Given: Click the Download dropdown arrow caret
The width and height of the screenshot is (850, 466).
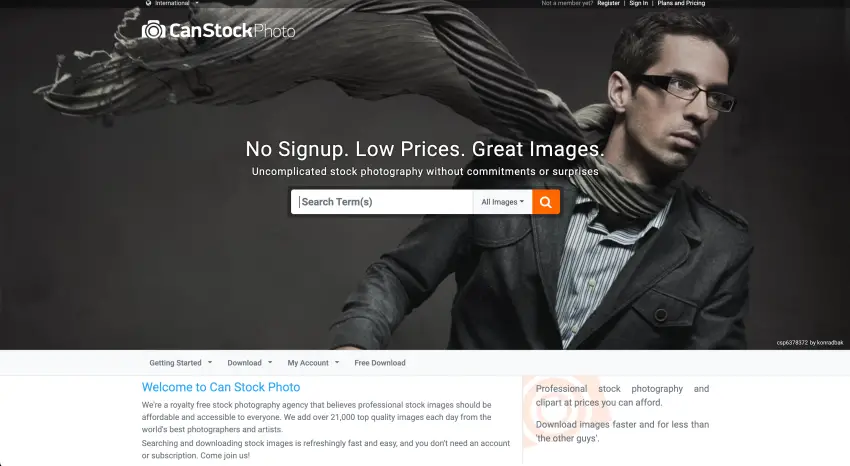Looking at the screenshot, I should point(270,363).
